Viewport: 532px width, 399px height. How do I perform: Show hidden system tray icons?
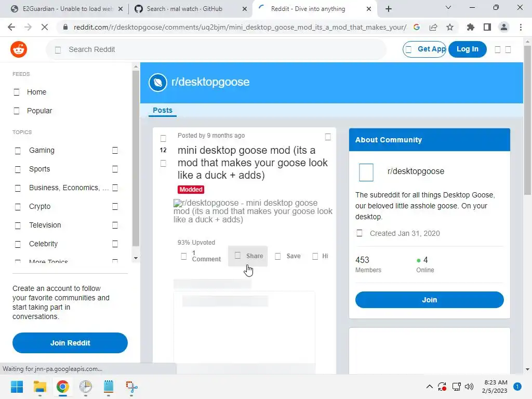point(429,387)
